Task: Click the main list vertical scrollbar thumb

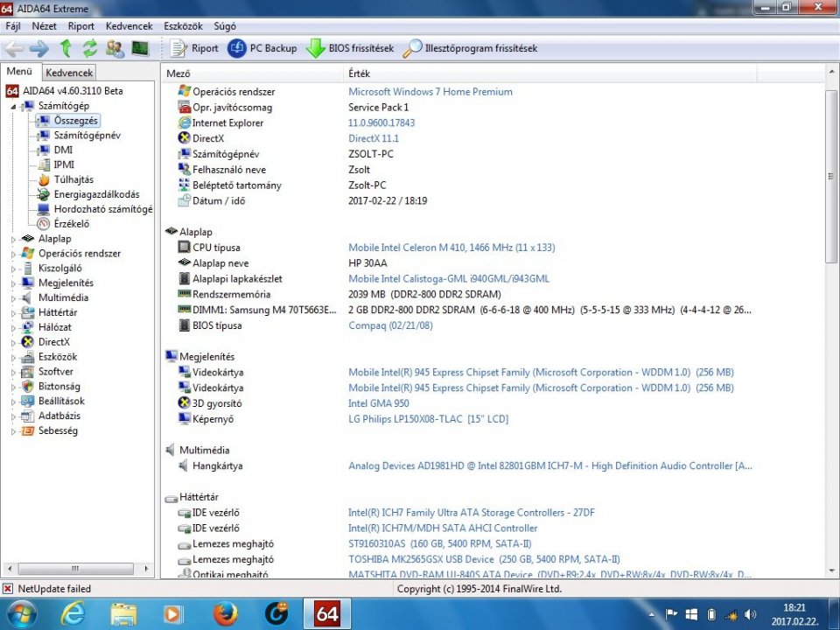Action: (x=831, y=176)
